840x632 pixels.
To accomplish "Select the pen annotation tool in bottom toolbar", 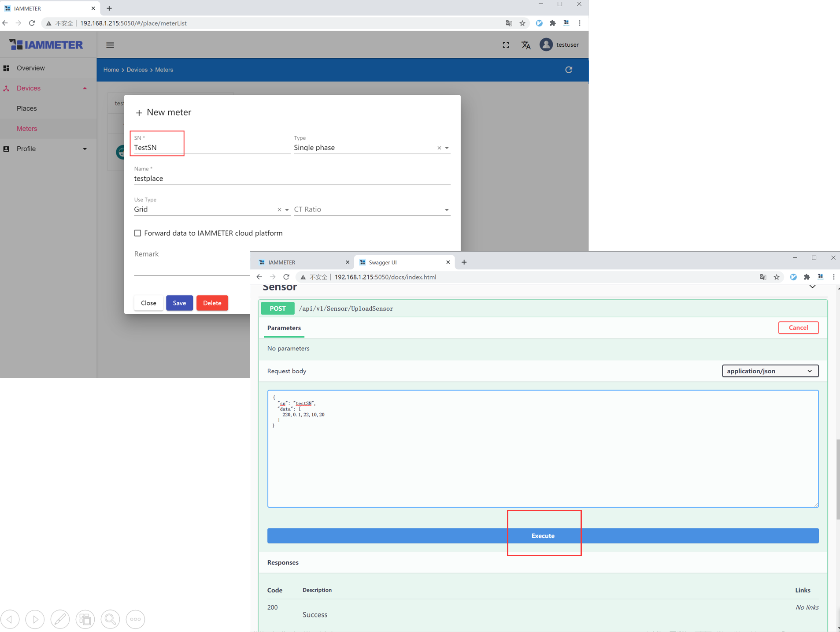I will (60, 619).
